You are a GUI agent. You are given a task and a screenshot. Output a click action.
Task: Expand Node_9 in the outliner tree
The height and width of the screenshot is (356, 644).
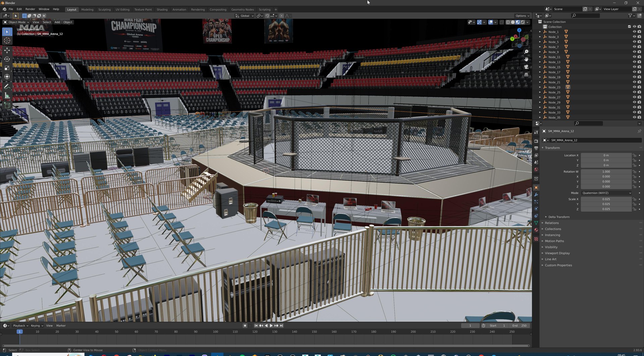540,52
